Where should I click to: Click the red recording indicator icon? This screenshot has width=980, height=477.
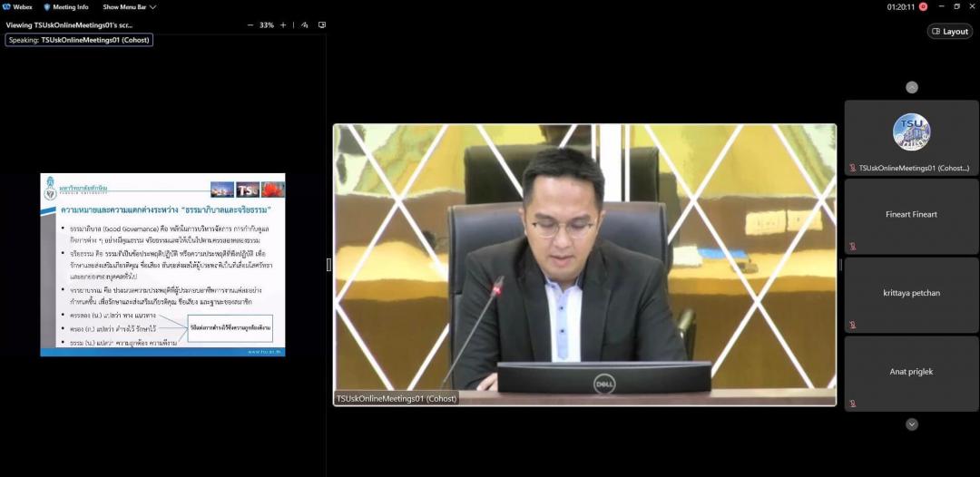click(923, 6)
